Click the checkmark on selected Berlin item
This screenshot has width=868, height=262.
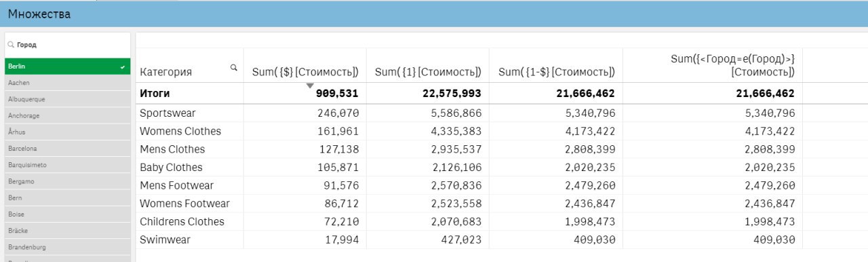[122, 67]
